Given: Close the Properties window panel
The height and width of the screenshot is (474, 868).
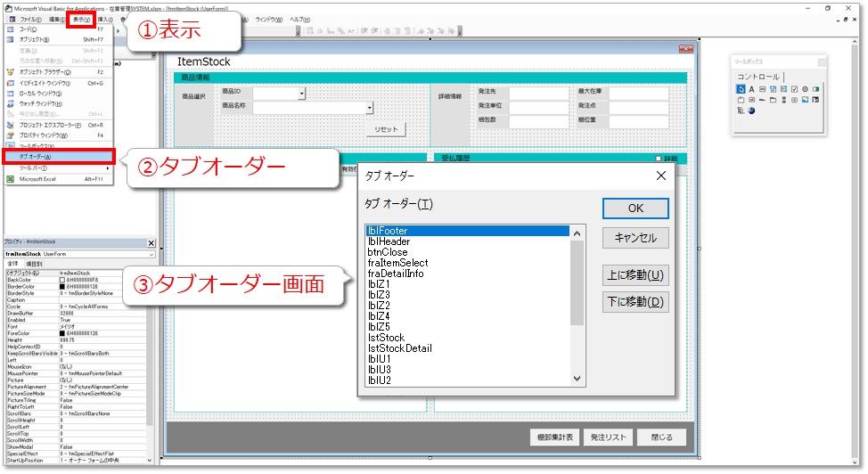Looking at the screenshot, I should click(151, 243).
